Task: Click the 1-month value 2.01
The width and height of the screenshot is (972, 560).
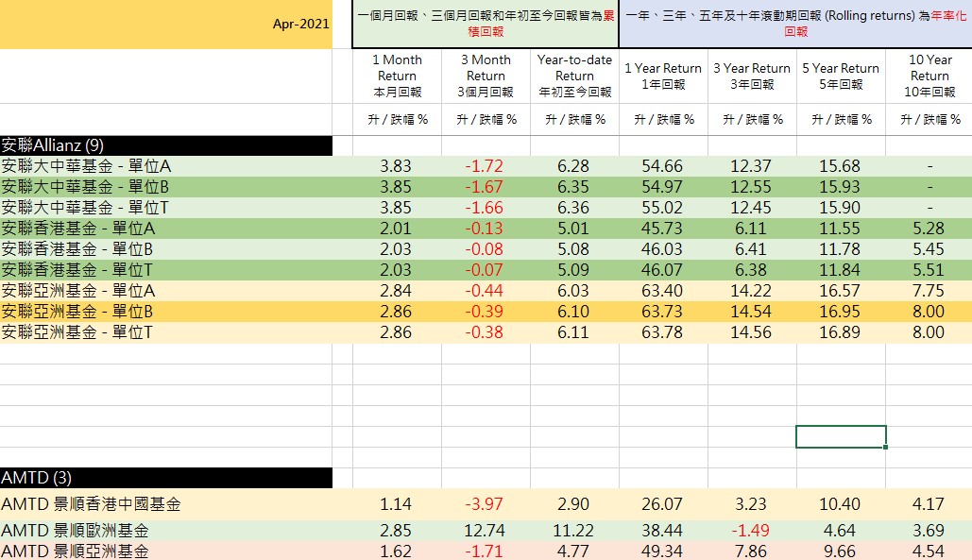Action: coord(396,229)
